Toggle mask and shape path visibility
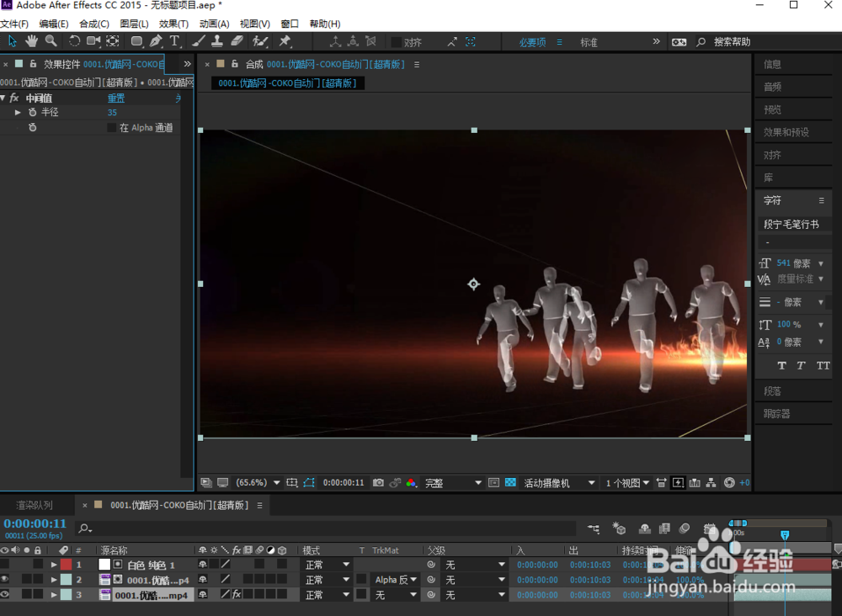 (x=309, y=482)
